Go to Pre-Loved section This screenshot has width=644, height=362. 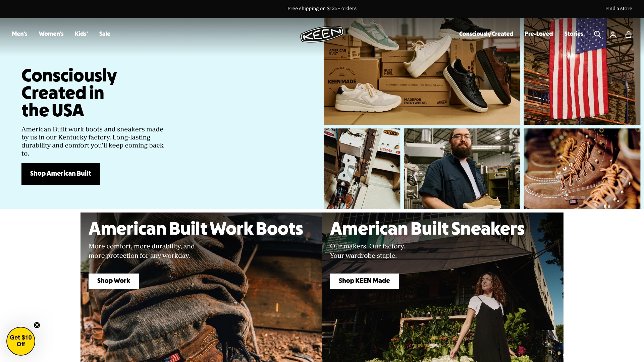point(539,34)
